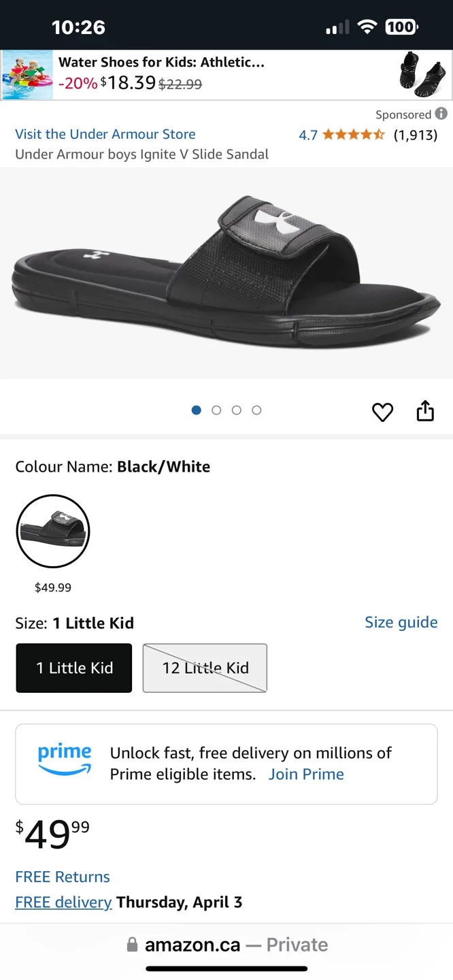This screenshot has height=980, width=453.
Task: Select the first carousel dot indicator
Action: pyautogui.click(x=196, y=410)
